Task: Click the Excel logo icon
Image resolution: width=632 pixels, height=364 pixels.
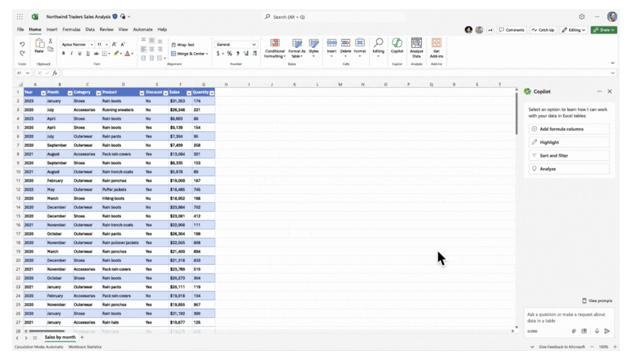Action: [35, 17]
